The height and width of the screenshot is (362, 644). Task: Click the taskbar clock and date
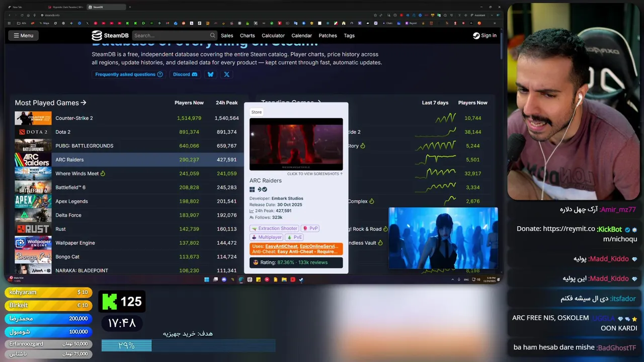489,280
